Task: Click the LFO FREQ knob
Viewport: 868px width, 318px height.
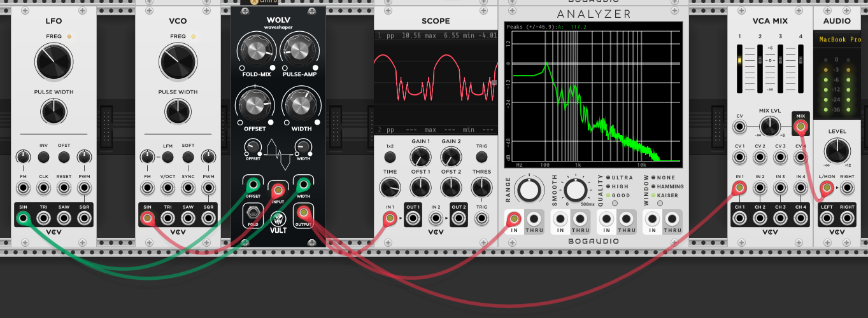Action: click(x=53, y=62)
